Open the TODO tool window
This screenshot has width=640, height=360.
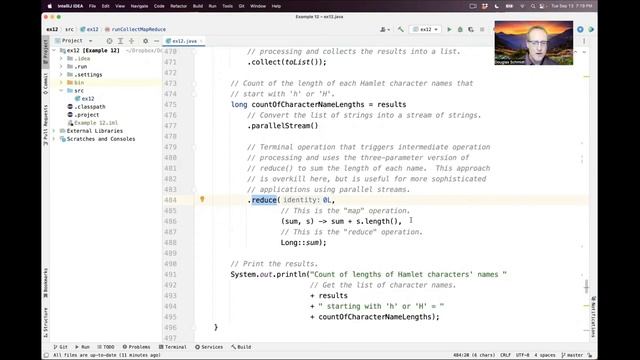point(106,347)
